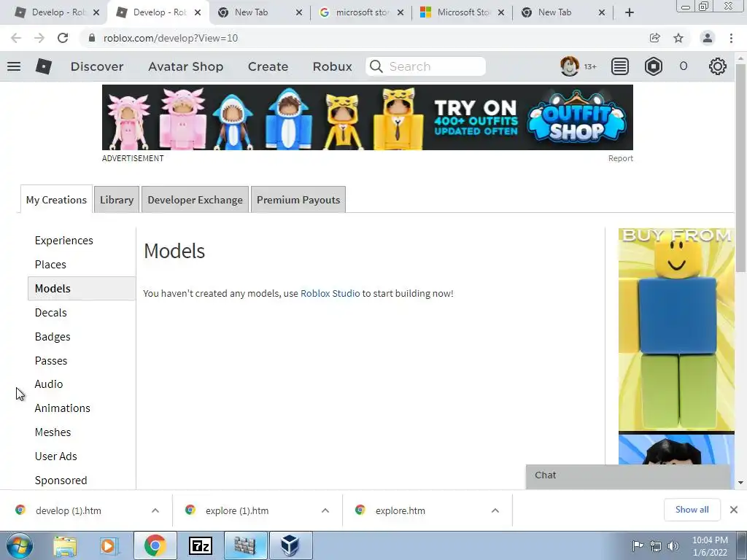The image size is (747, 560).
Task: Open the avatar profile picture
Action: click(569, 66)
